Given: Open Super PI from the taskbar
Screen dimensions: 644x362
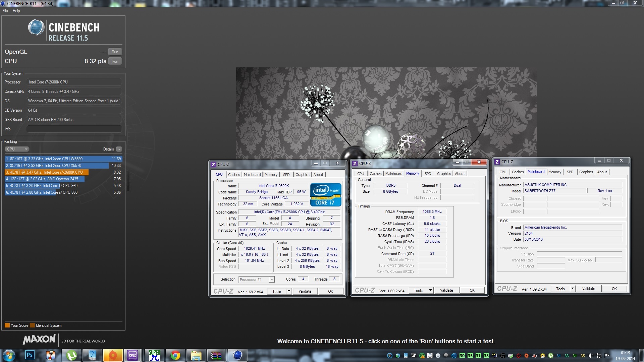Looking at the screenshot, I should tap(154, 355).
